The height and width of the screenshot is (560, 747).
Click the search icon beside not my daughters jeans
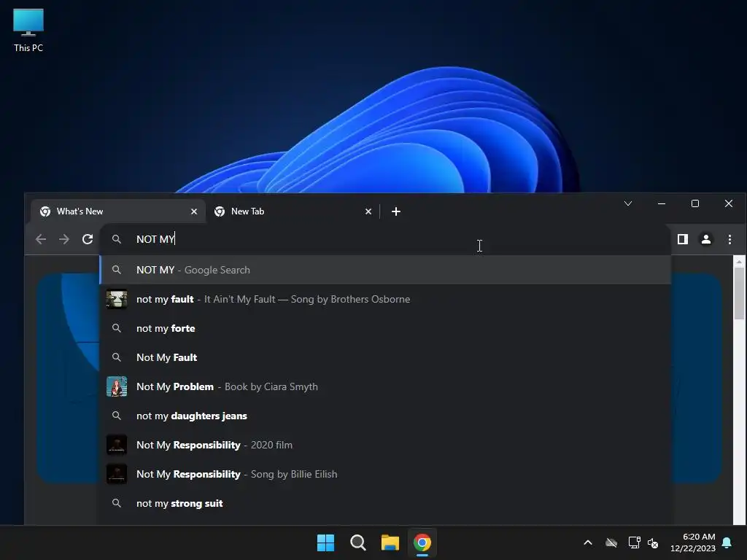click(x=116, y=416)
